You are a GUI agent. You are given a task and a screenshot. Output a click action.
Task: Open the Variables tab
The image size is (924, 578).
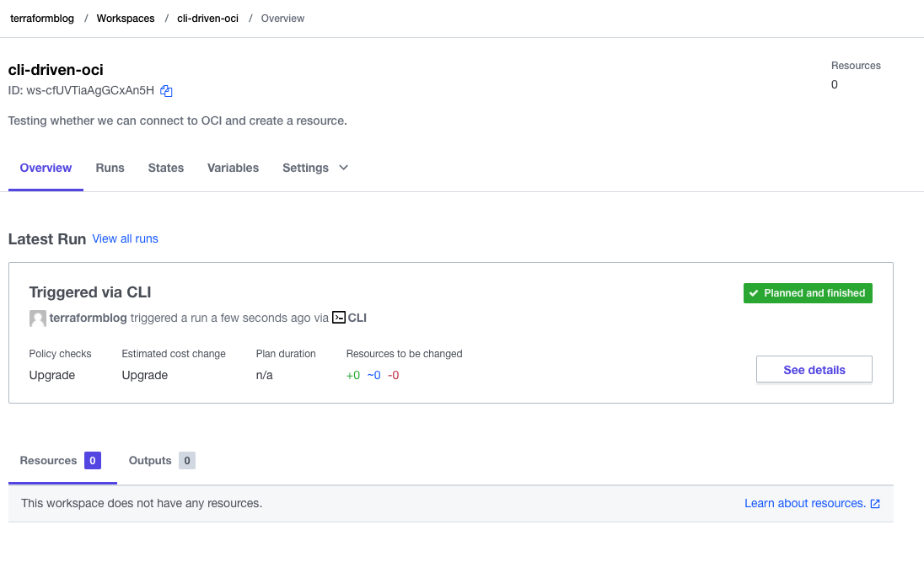(x=233, y=168)
